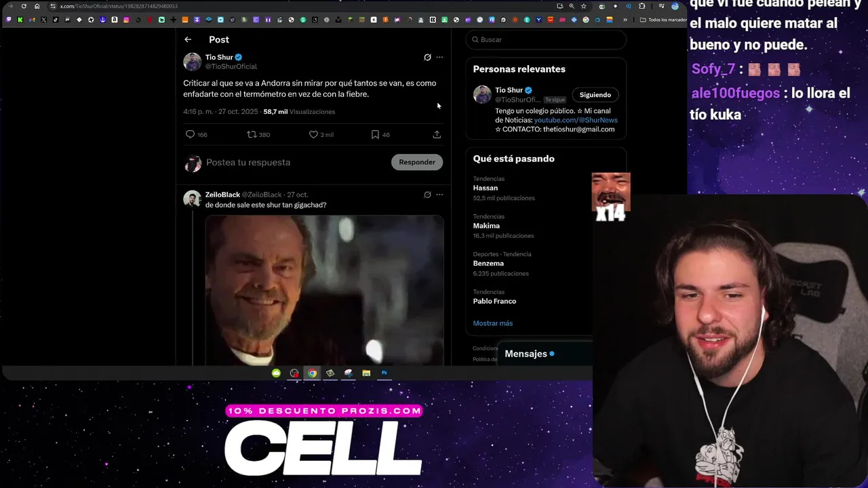The image size is (868, 488).
Task: Click the ZeiloBlack display name
Action: [x=222, y=195]
